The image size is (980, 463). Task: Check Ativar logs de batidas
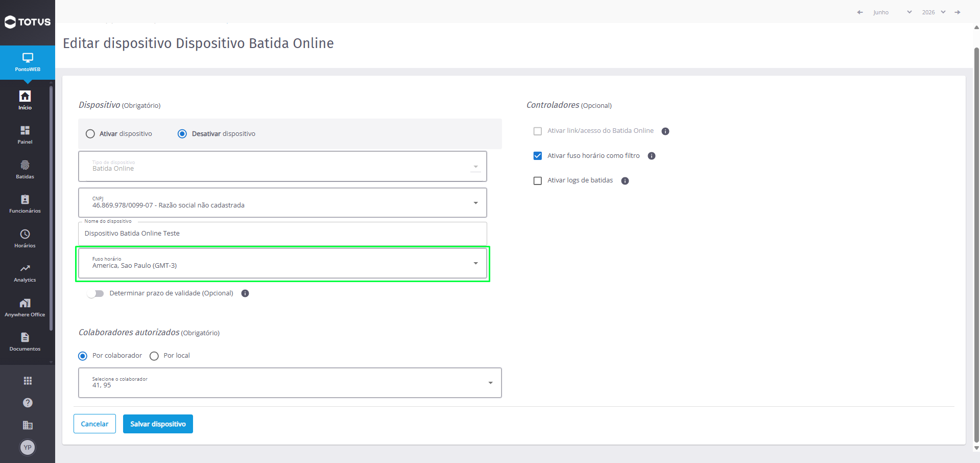coord(538,181)
